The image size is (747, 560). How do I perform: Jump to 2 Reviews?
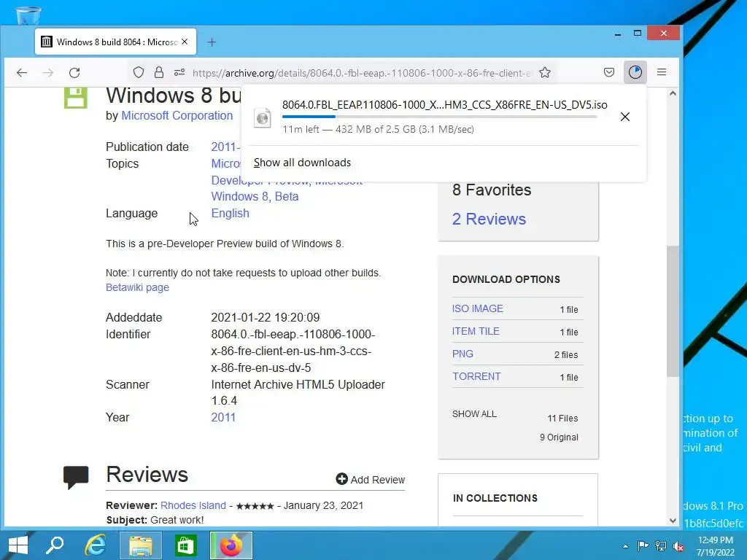click(x=489, y=219)
